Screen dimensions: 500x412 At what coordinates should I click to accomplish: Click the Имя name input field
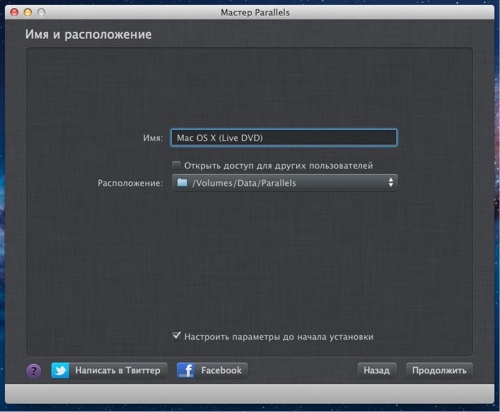point(284,138)
